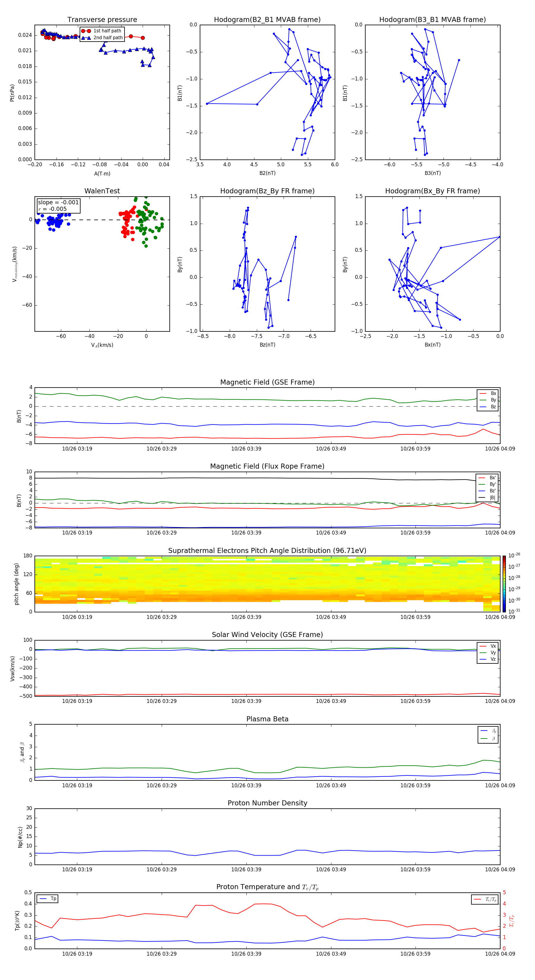Viewport: 535px width, 980px height.
Task: Click the 'A(T·m)' x-axis label
Action: 102,174
